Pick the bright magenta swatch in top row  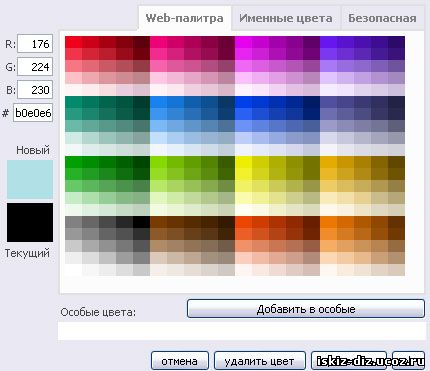click(243, 42)
